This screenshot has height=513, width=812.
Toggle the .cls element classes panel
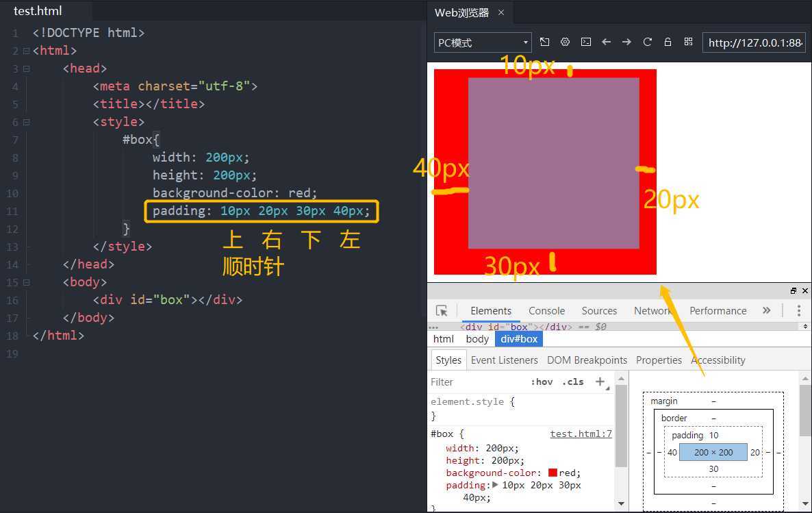(x=573, y=382)
